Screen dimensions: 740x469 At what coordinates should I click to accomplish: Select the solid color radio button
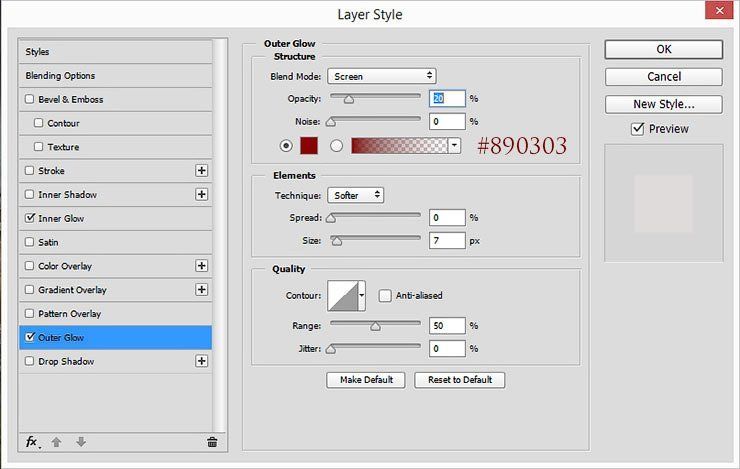coord(286,146)
